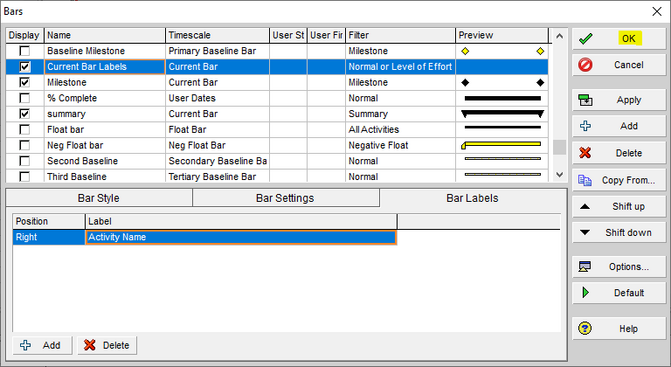Click the red Cancel circle icon

click(585, 65)
